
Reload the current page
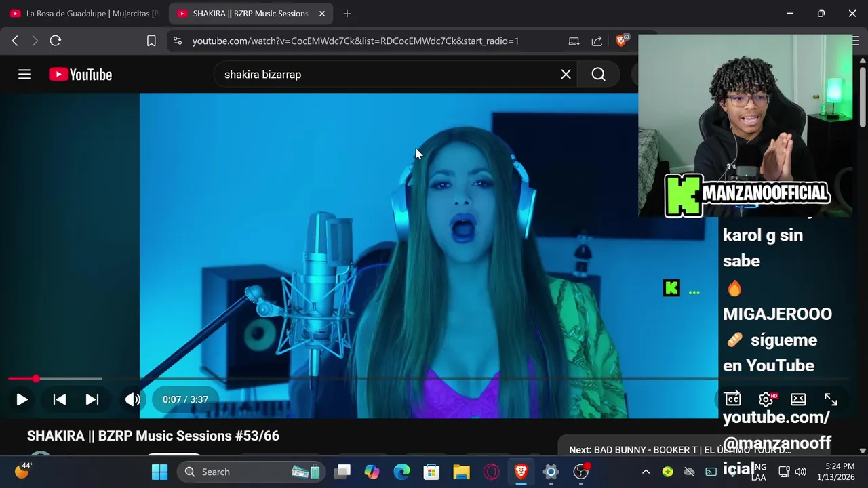pyautogui.click(x=56, y=41)
